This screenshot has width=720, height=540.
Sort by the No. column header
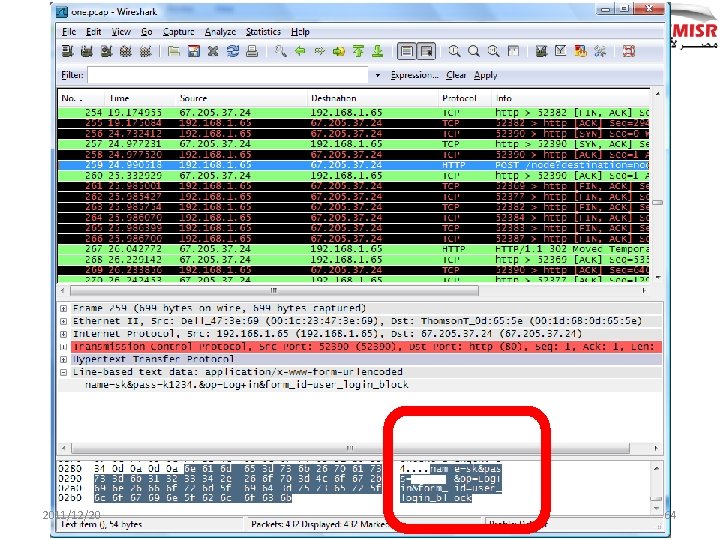click(81, 98)
